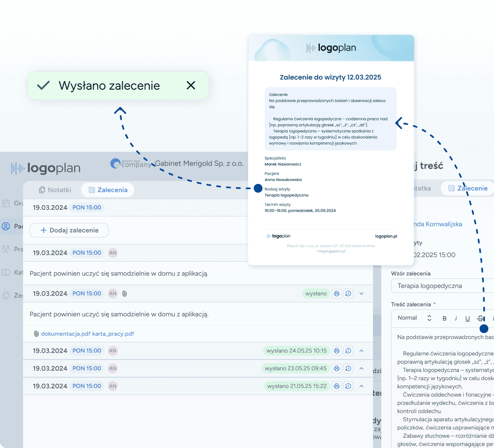Click the resend history icon on 23.05.25 row
This screenshot has width=494, height=448.
coord(348,368)
